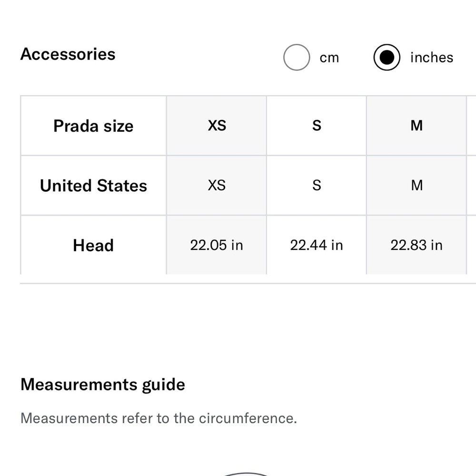Click the Prada size S column header
The image size is (476, 476).
coord(317,126)
